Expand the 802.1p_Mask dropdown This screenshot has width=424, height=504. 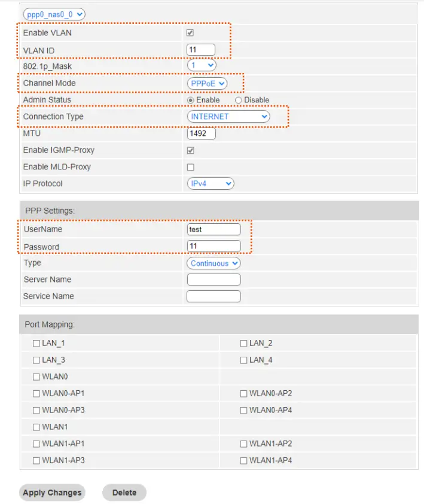(x=202, y=65)
